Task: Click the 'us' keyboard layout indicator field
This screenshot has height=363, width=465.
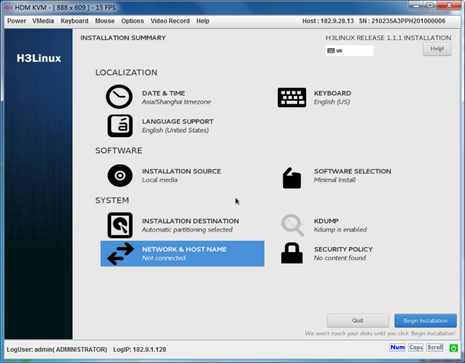Action: tap(349, 51)
